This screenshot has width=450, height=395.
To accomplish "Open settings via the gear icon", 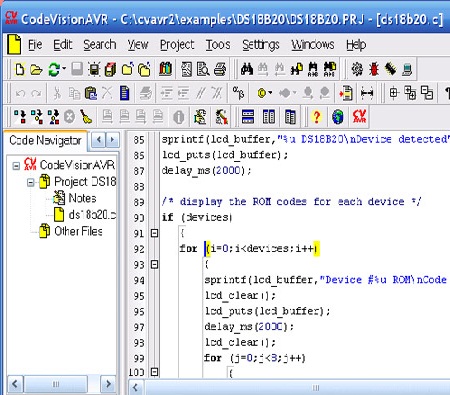I will click(x=357, y=69).
